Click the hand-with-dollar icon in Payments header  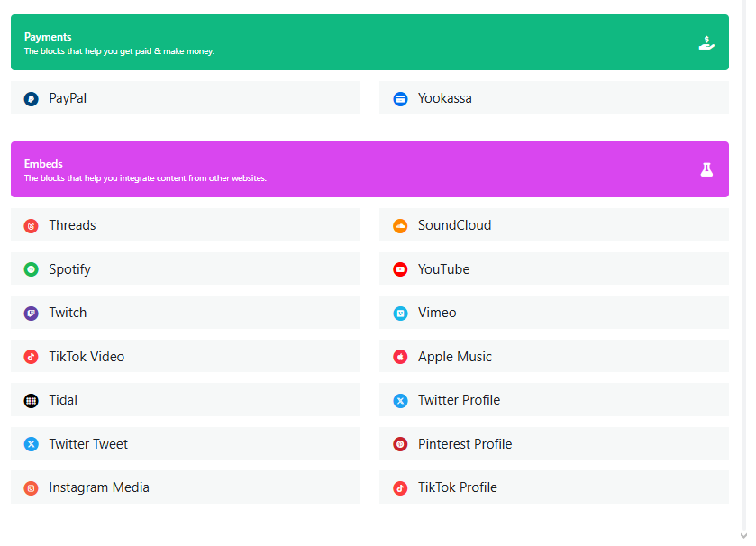point(706,43)
